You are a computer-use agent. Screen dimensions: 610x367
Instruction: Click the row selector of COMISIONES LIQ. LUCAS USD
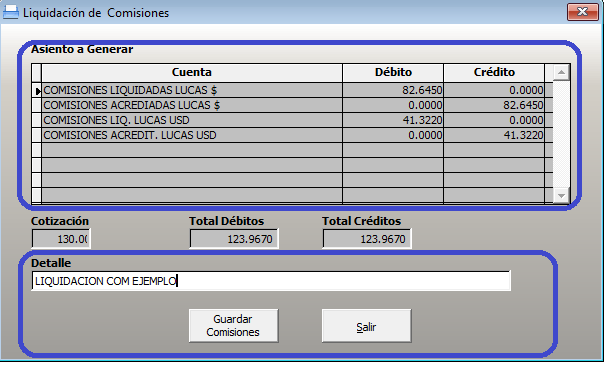37,120
